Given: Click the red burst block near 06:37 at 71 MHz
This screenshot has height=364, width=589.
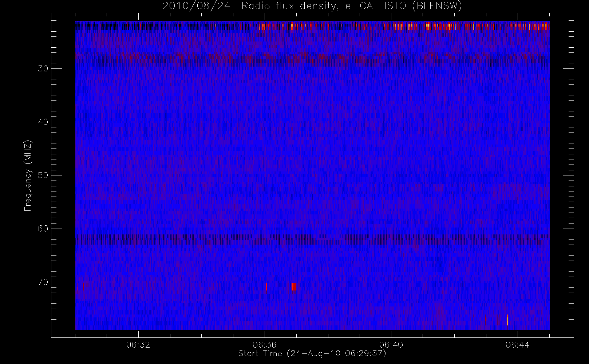Looking at the screenshot, I should 294,286.
